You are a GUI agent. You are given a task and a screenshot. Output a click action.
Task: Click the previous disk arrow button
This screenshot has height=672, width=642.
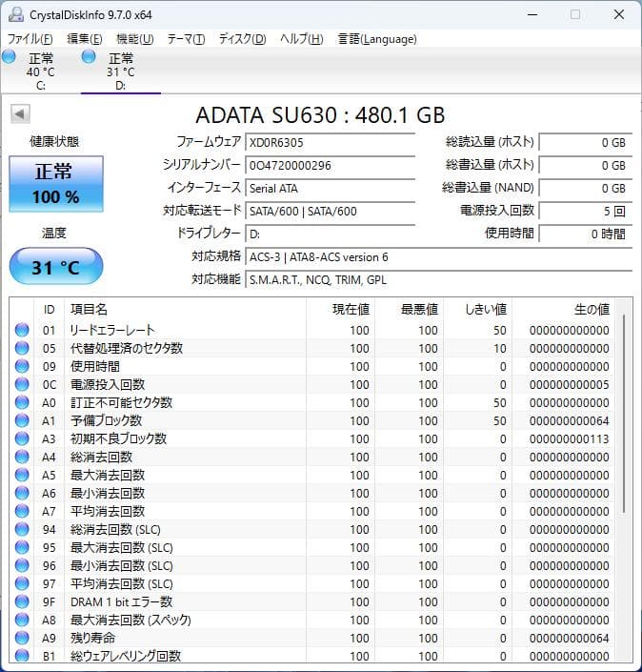pos(20,114)
